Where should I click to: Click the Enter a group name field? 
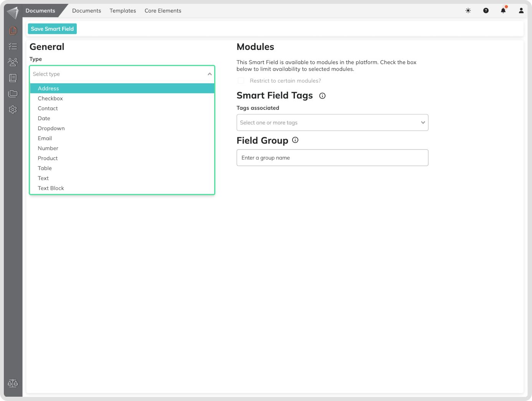[x=332, y=158]
